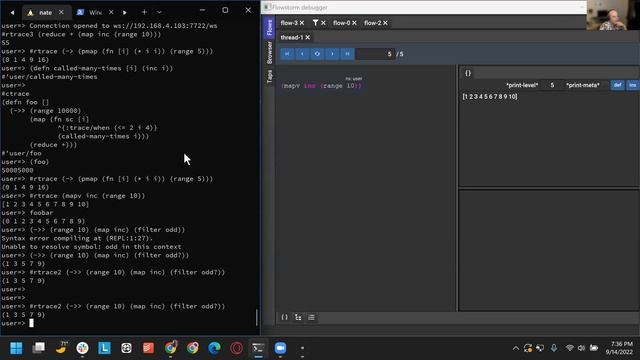Open a new terminal tab with plus
Screen dimensions: 640x360
coord(144,12)
